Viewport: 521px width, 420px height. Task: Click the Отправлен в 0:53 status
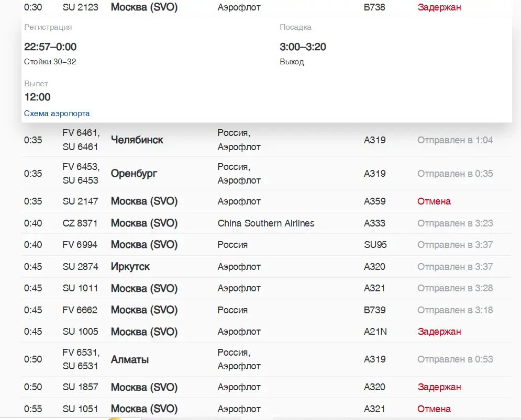pyautogui.click(x=455, y=359)
